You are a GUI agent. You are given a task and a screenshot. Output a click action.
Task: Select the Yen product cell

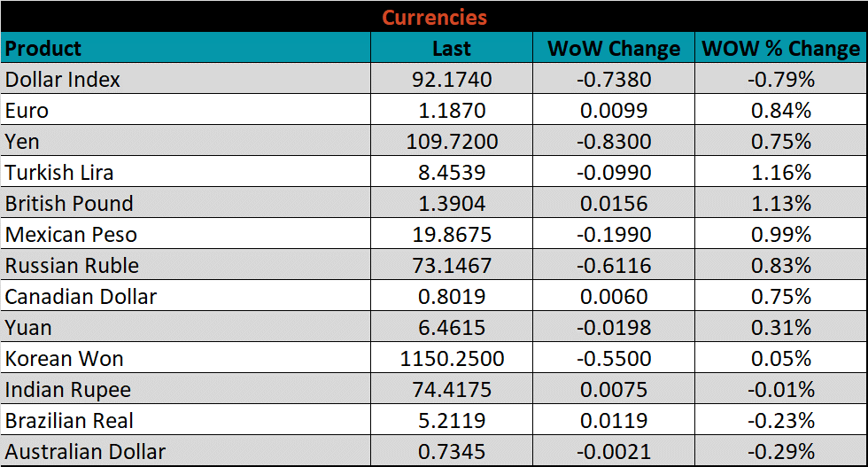[23, 142]
